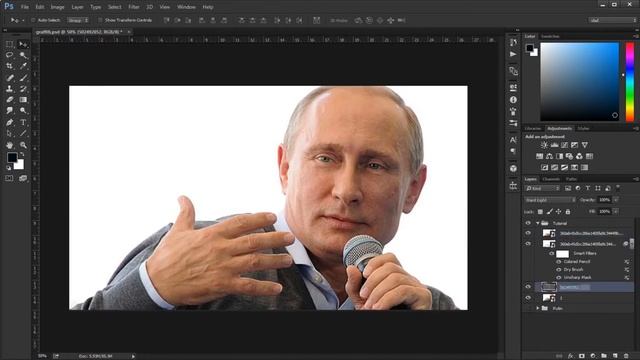This screenshot has height=360, width=640.
Task: Select the Dodge tool
Action: [x=23, y=111]
